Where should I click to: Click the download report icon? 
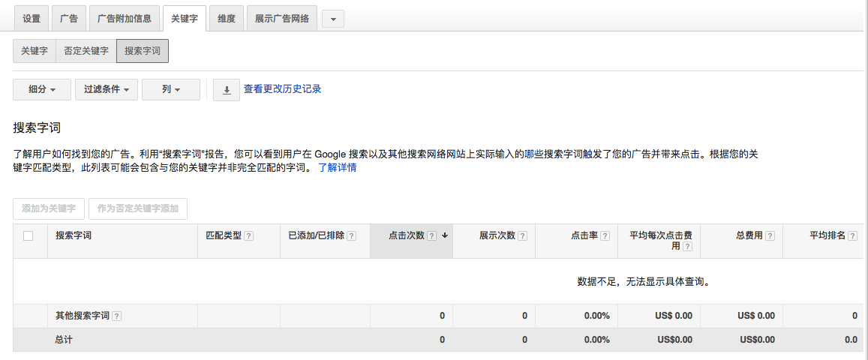pyautogui.click(x=227, y=90)
